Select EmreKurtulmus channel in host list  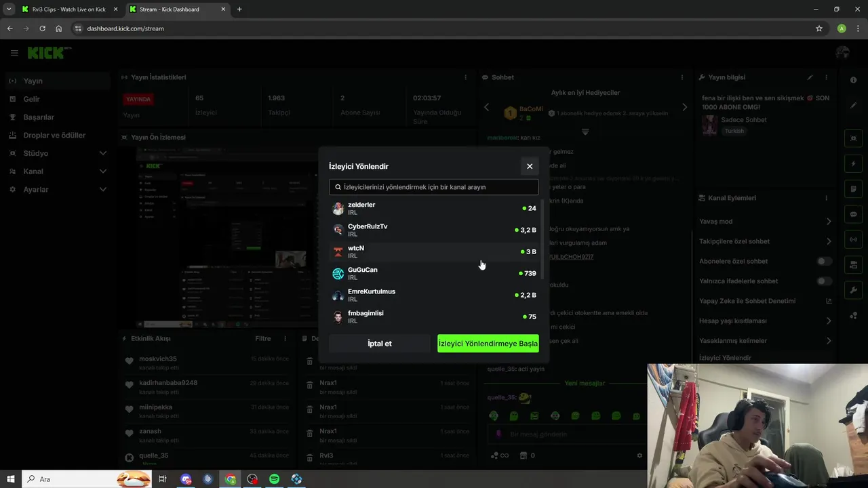(434, 295)
